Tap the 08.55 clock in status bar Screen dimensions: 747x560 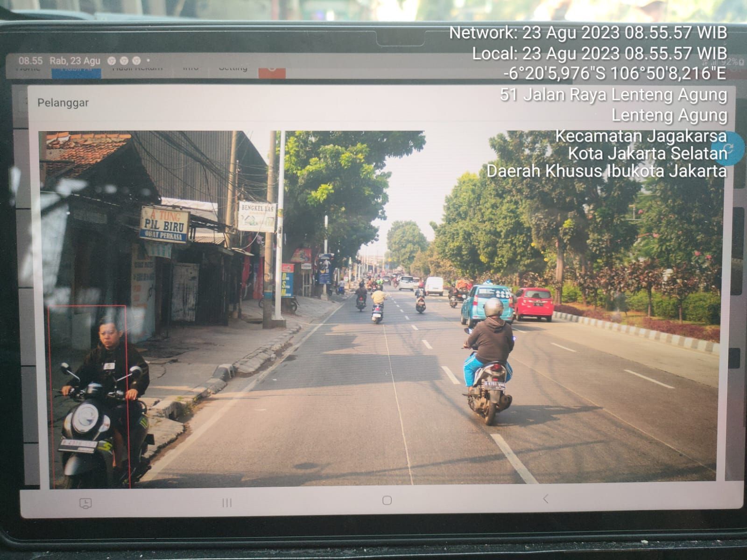click(x=30, y=61)
